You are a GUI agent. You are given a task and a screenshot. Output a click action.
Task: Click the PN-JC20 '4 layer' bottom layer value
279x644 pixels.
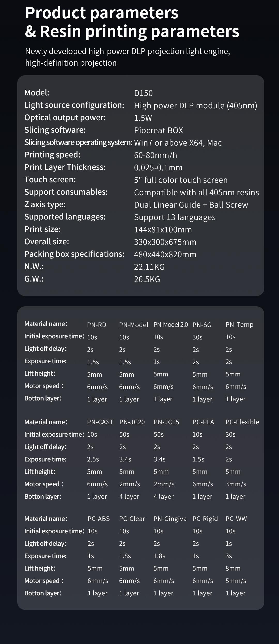pos(129,496)
